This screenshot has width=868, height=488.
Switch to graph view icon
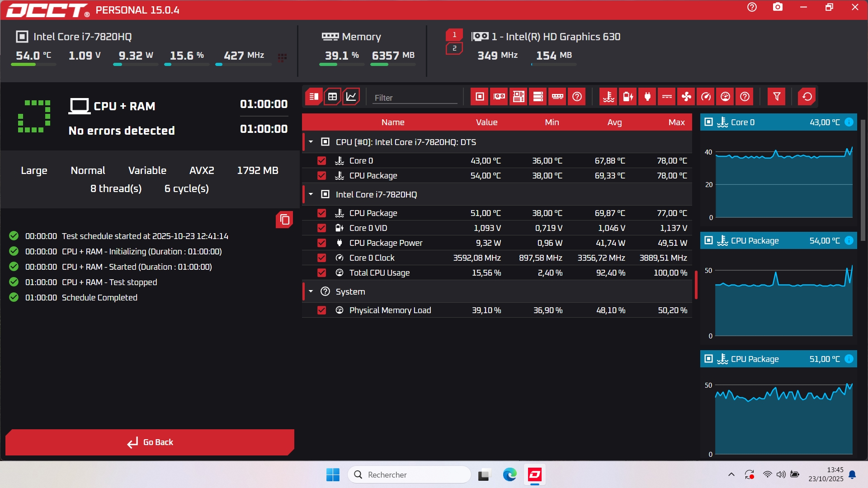pyautogui.click(x=351, y=97)
